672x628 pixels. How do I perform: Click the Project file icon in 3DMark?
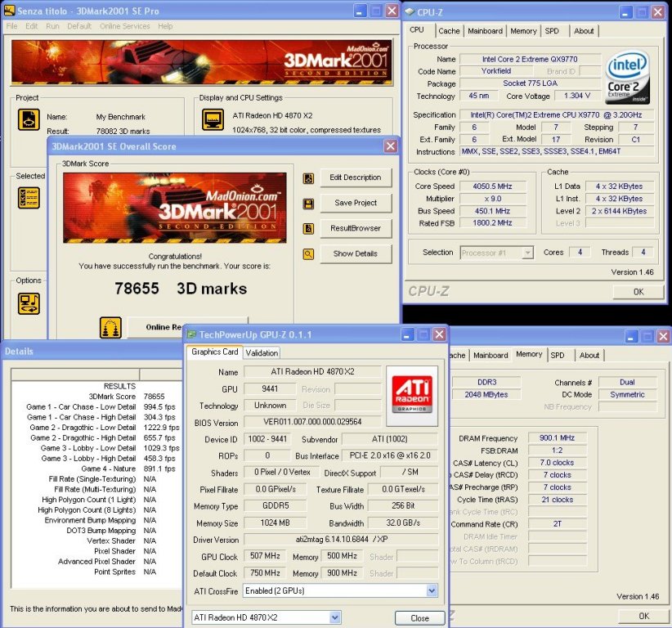[29, 119]
